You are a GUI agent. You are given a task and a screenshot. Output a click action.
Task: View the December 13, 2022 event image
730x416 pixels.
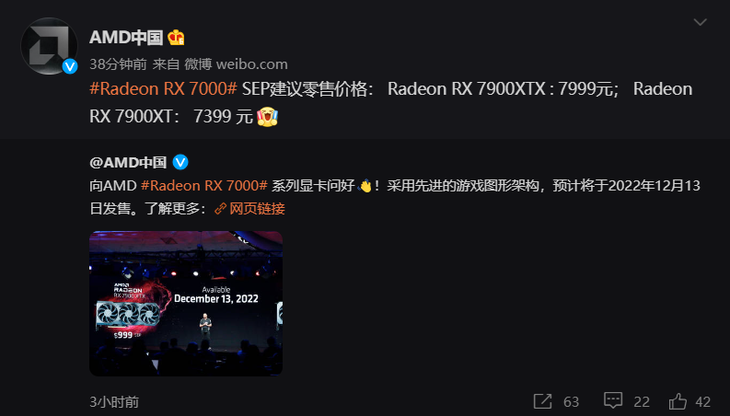(186, 303)
